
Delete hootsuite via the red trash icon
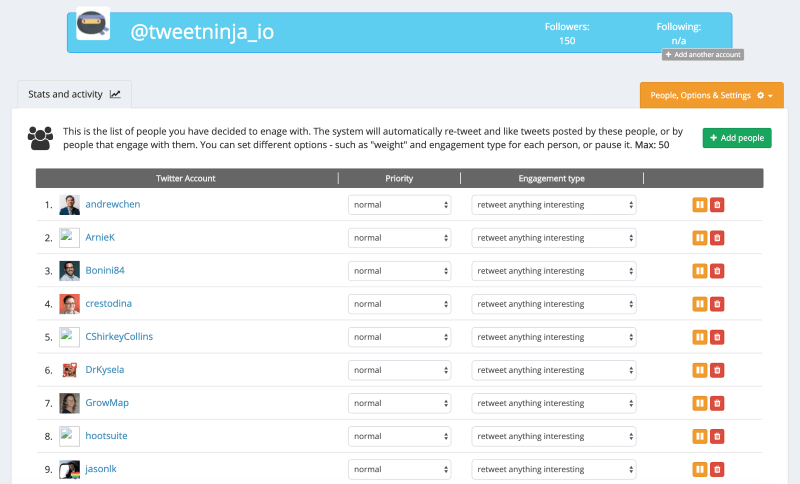pyautogui.click(x=717, y=436)
